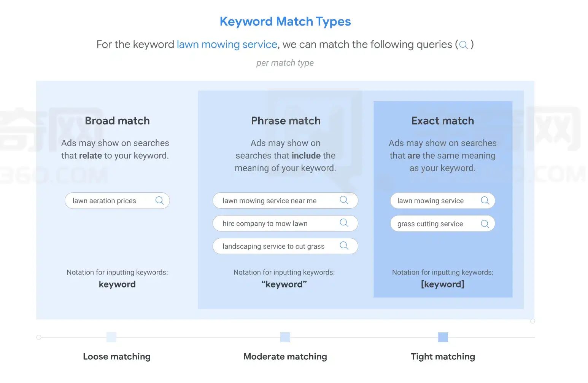588x383 pixels.
Task: Click the Moderate matching square marker
Action: click(285, 337)
